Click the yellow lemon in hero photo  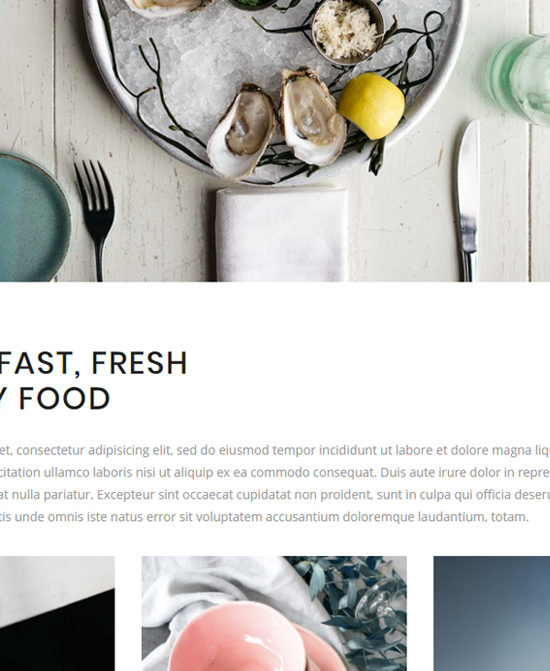click(371, 106)
